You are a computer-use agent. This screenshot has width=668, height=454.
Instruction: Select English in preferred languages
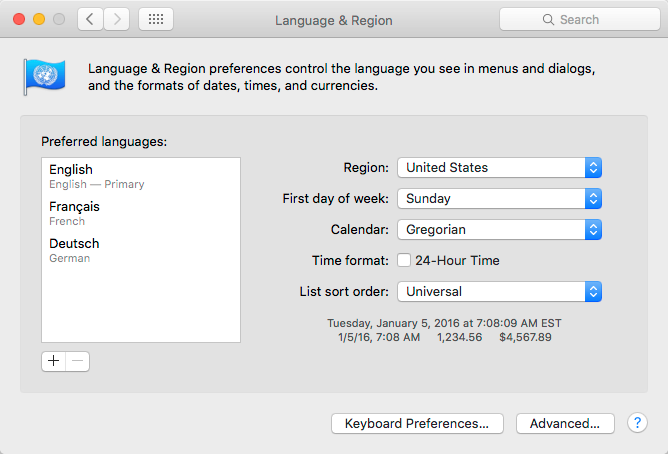(140, 176)
